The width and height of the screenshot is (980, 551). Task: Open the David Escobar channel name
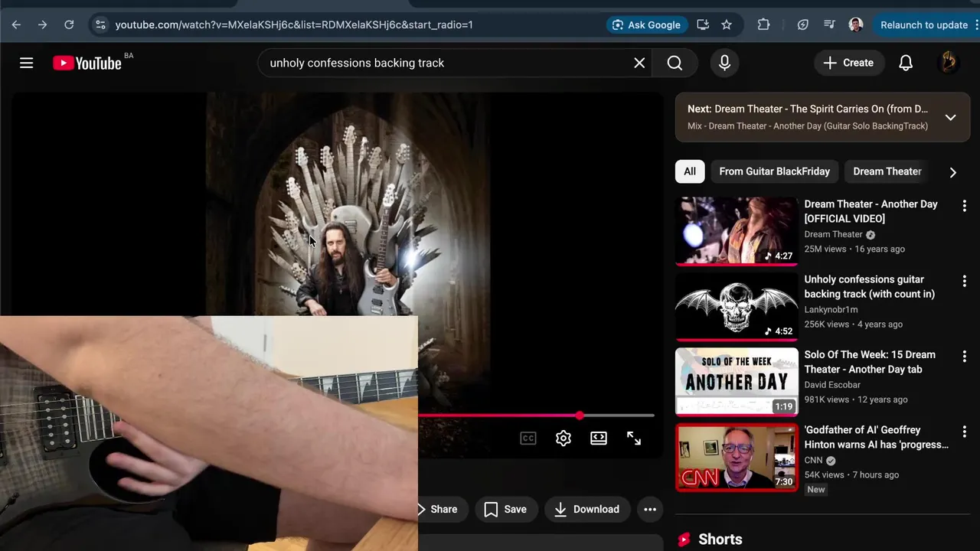point(832,385)
